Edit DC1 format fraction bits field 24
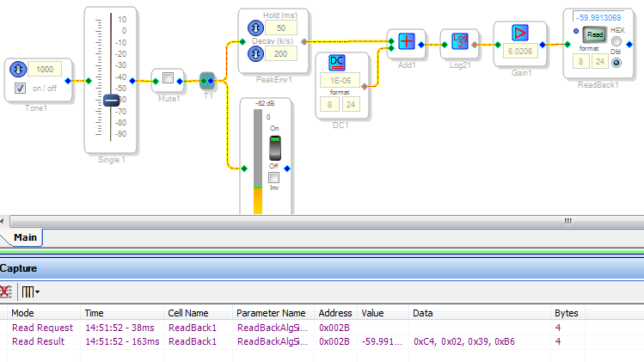The image size is (644, 362). point(350,104)
